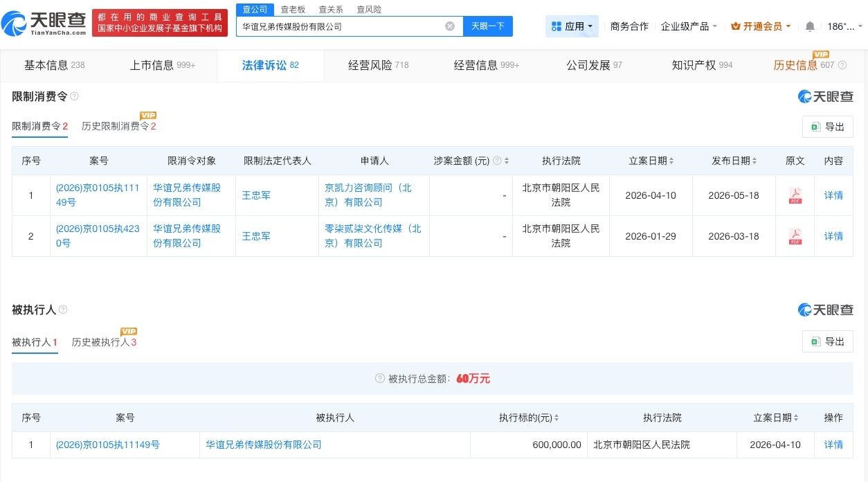
Task: Open 王忠军 link in row 2
Action: click(256, 236)
